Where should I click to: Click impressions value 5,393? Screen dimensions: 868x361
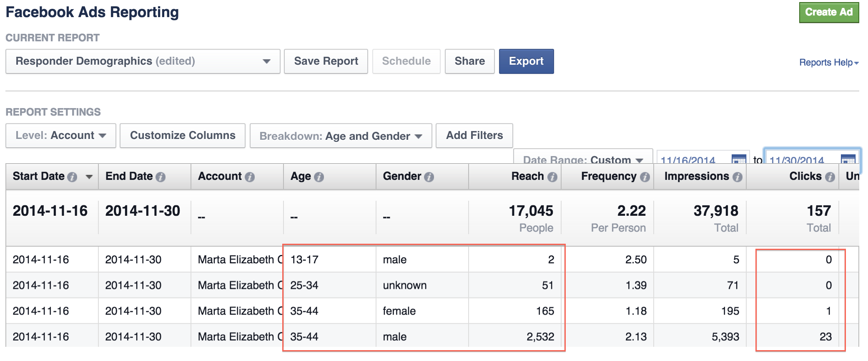point(725,337)
